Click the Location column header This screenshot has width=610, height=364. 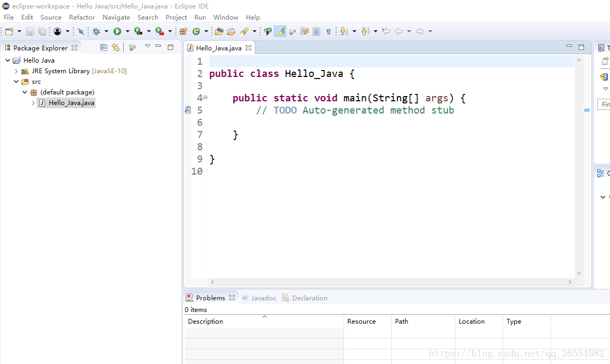click(x=479, y=322)
